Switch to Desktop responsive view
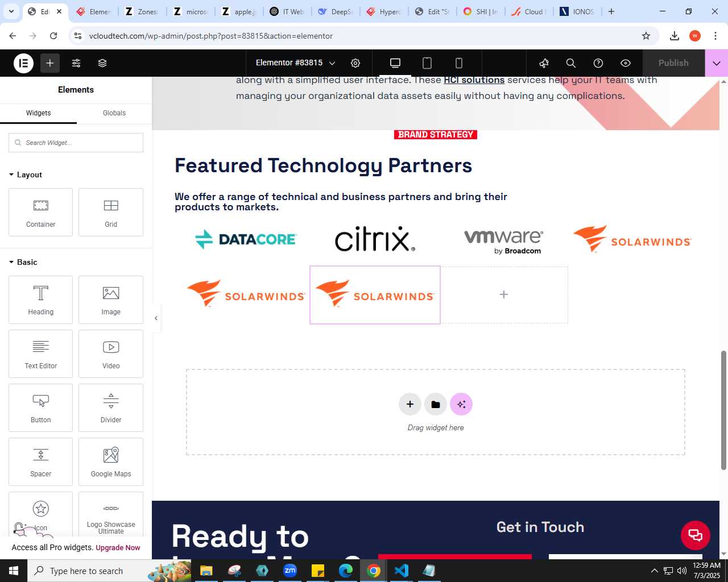The height and width of the screenshot is (582, 728). click(x=395, y=63)
